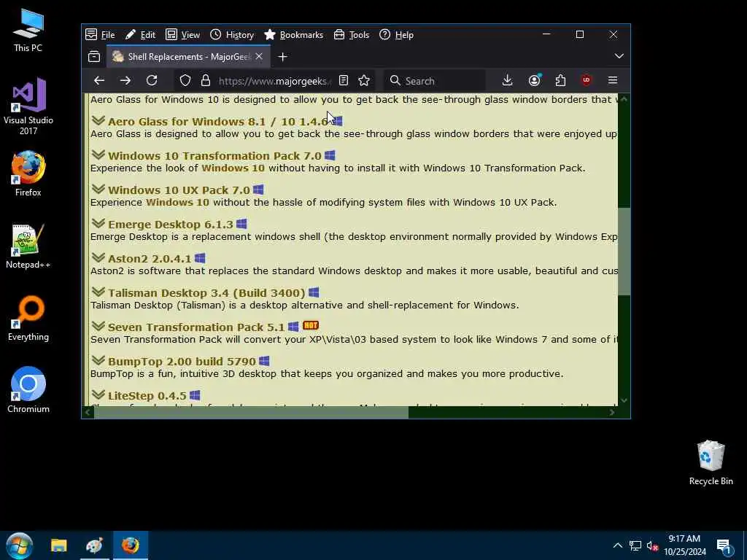Click the page vertical scrollbar thumb

pos(624,252)
